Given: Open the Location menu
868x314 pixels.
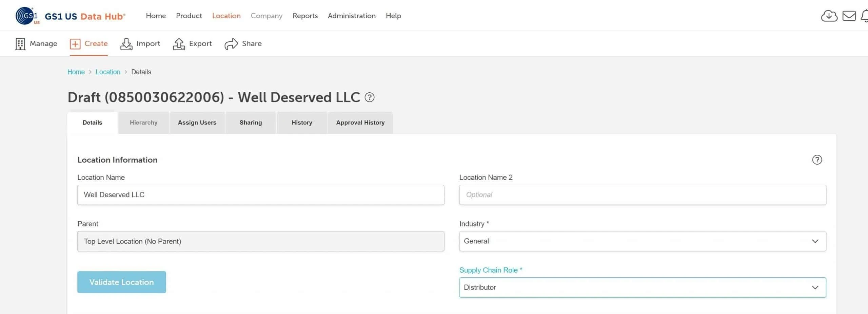Looking at the screenshot, I should (x=226, y=16).
